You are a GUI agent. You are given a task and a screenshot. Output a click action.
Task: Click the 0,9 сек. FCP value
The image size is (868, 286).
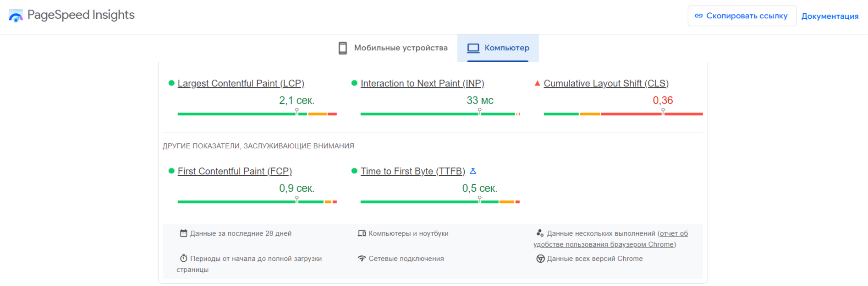297,188
